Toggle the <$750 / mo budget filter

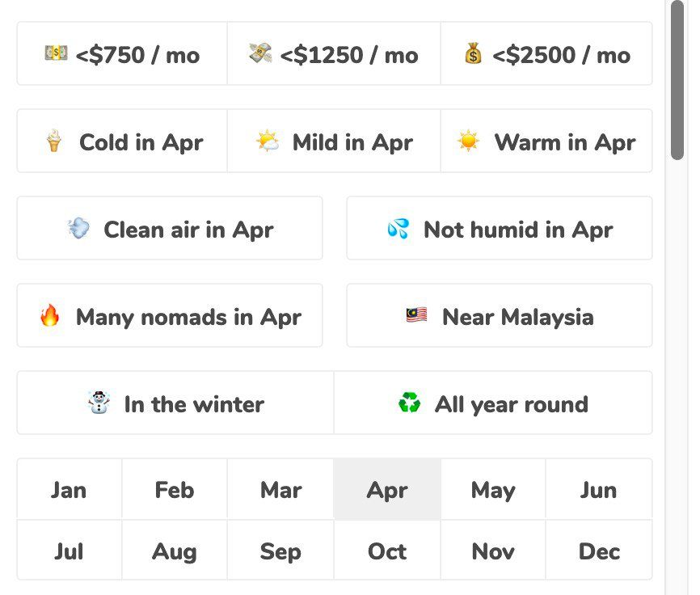(122, 54)
